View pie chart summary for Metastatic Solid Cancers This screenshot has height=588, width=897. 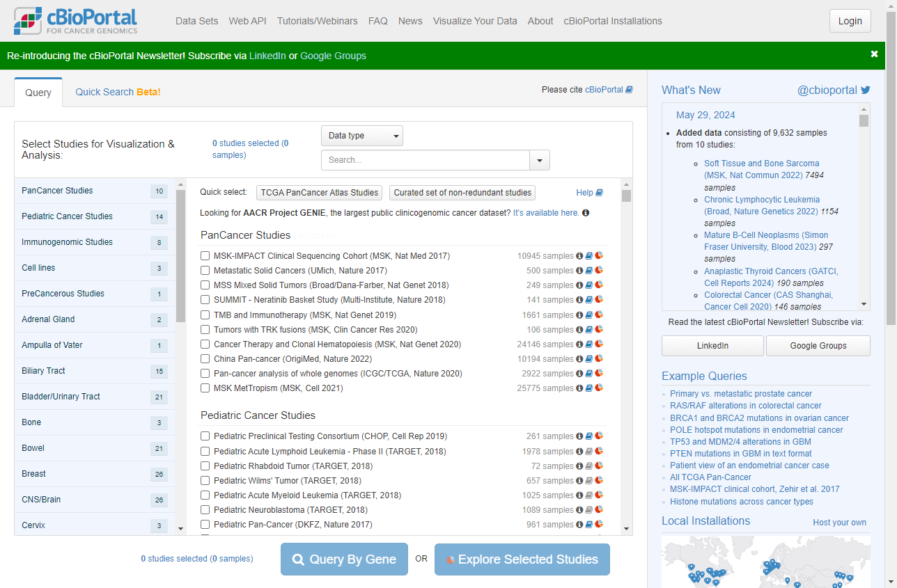pyautogui.click(x=599, y=270)
